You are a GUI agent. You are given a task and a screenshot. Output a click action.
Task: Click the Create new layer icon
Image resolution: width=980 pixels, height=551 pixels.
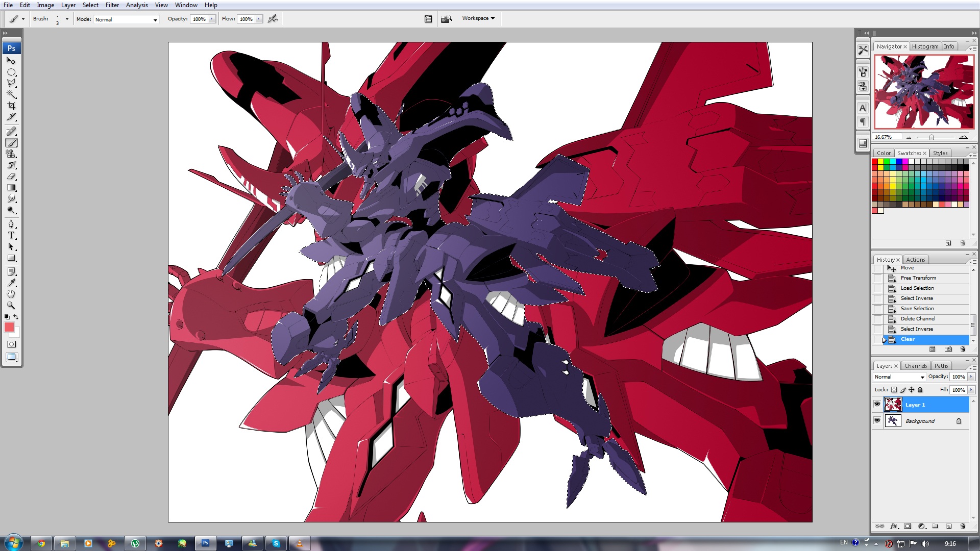point(948,526)
